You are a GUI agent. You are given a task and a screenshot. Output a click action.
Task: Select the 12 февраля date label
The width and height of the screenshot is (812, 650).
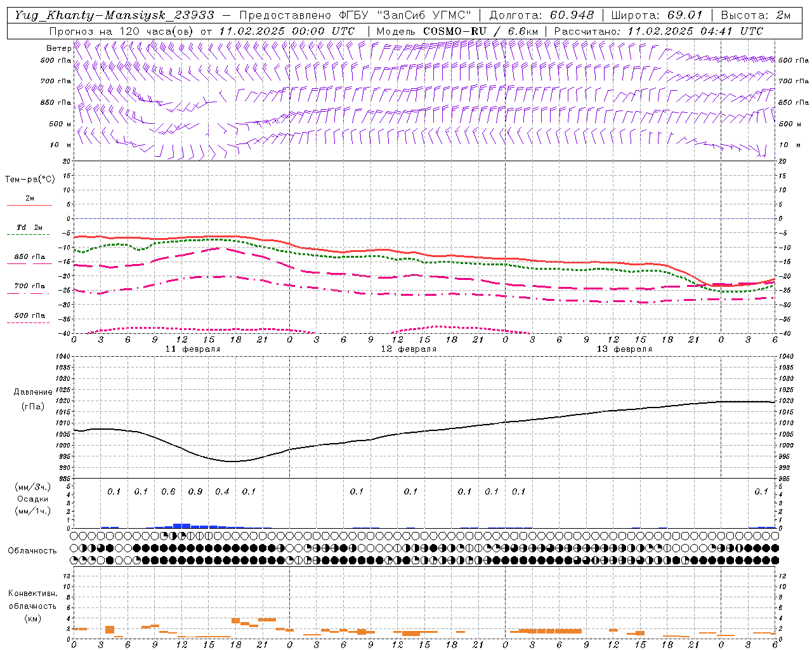[409, 349]
